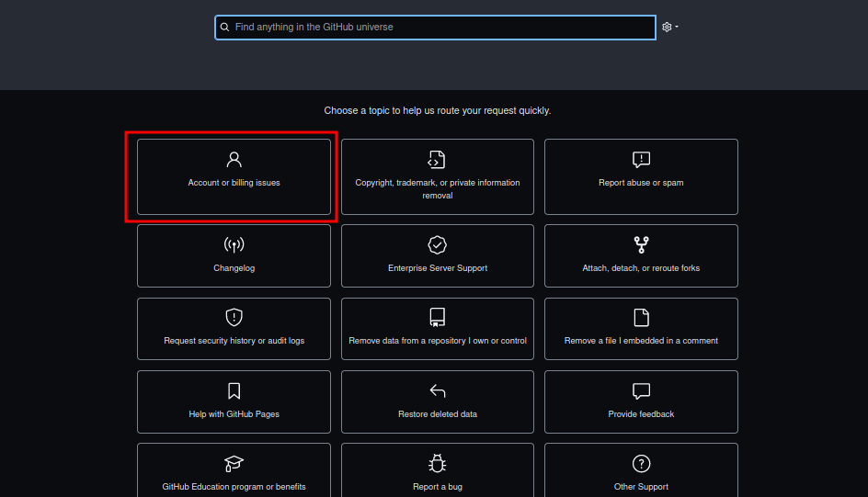Click the fork icon above Attach, detach, or reroute forks
Viewport: 868px width, 497px height.
641,245
